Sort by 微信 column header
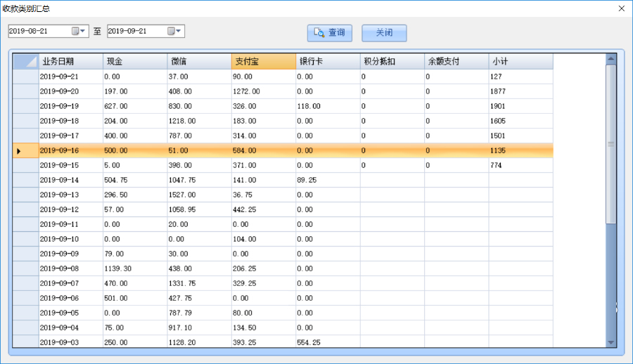This screenshot has height=364, width=633. click(x=199, y=61)
